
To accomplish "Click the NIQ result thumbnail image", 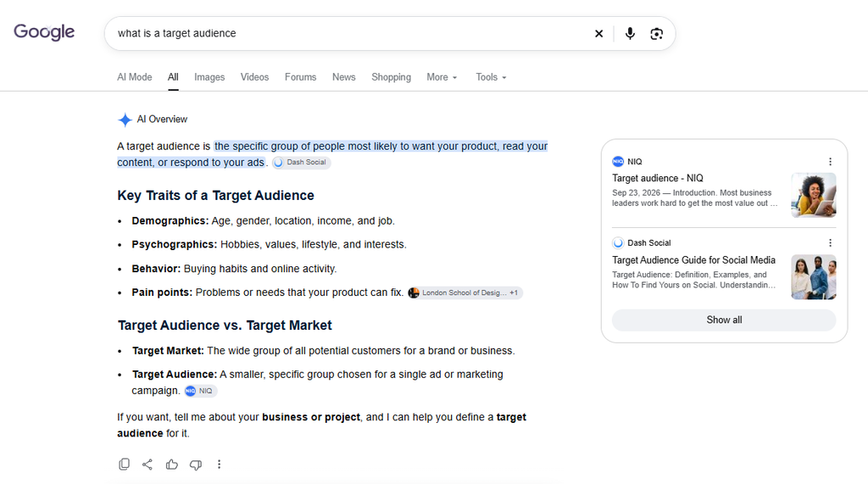I will [x=813, y=195].
